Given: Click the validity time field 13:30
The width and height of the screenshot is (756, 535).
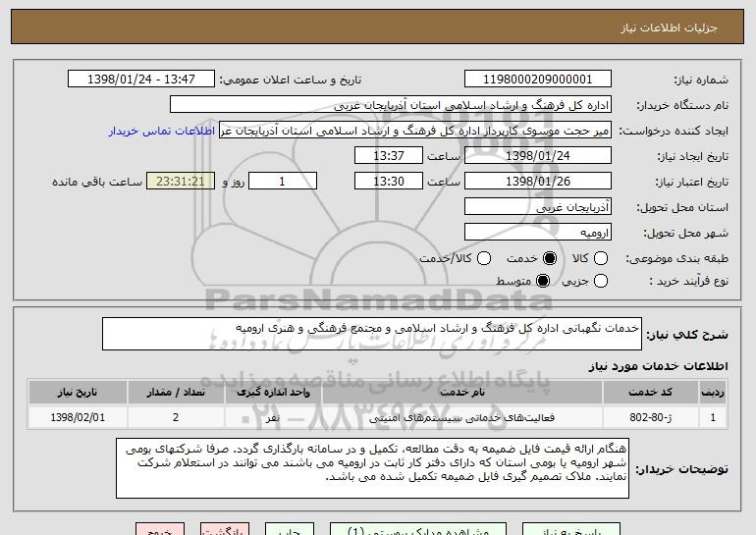Looking at the screenshot, I should (389, 182).
